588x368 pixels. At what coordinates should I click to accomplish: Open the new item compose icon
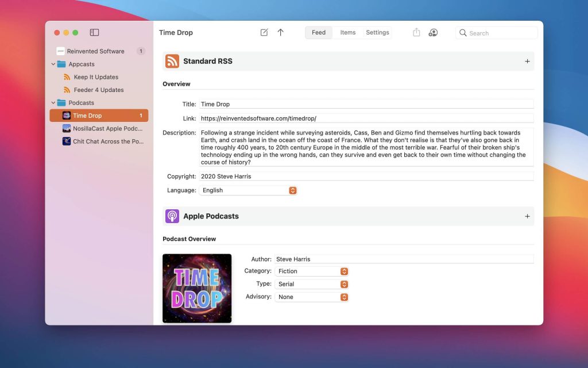tap(264, 33)
